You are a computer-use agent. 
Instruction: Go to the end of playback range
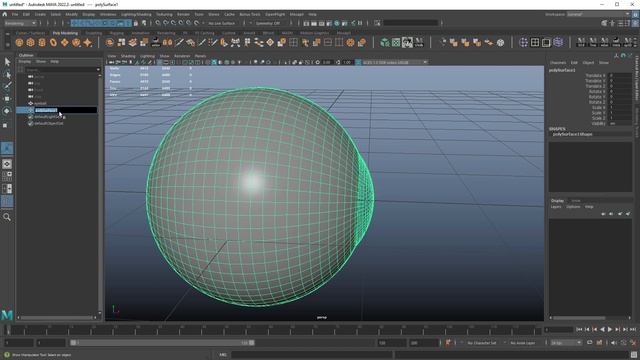point(633,329)
